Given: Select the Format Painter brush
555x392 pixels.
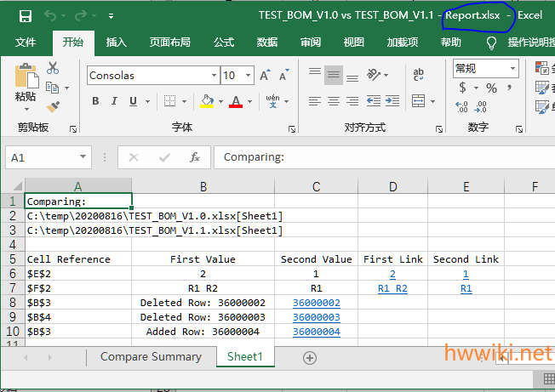Looking at the screenshot, I should [53, 105].
